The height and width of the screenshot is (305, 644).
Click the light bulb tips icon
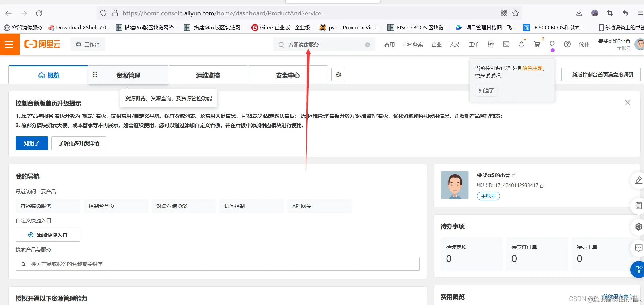point(552,44)
